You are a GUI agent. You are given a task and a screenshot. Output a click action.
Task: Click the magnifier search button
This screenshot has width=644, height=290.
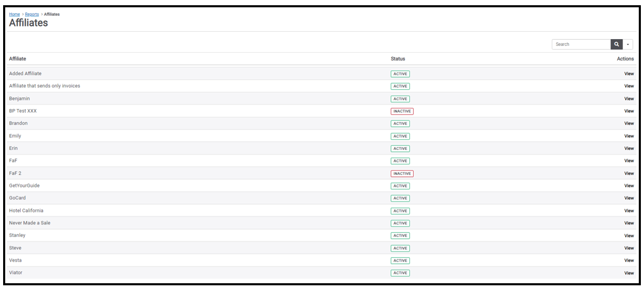[x=616, y=44]
